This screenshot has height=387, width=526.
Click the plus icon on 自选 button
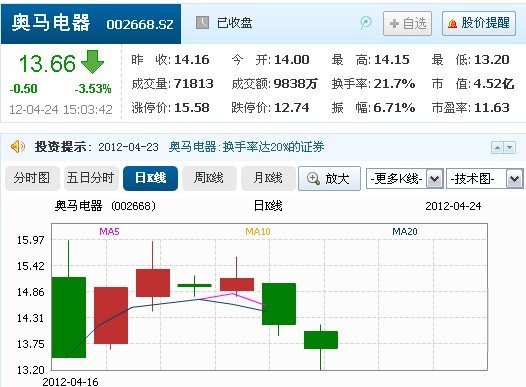point(394,23)
